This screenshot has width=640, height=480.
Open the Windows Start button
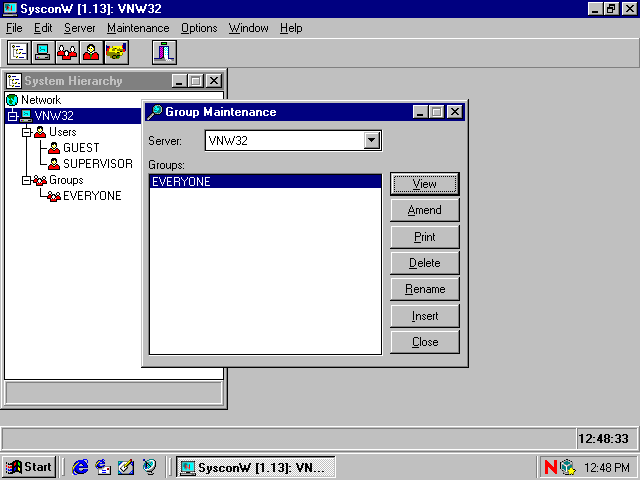pos(29,467)
